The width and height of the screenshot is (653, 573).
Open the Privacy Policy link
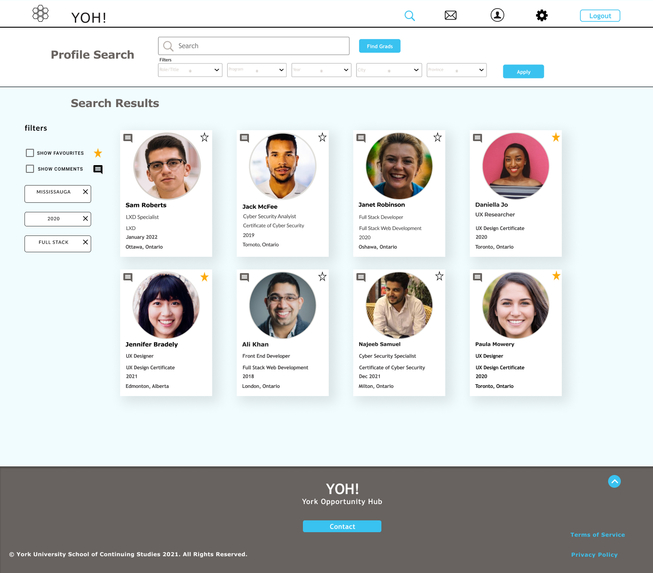tap(594, 555)
